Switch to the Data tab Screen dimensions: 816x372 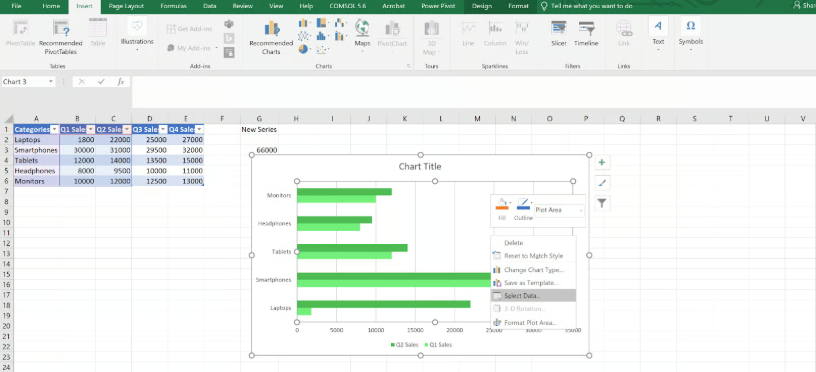click(210, 6)
